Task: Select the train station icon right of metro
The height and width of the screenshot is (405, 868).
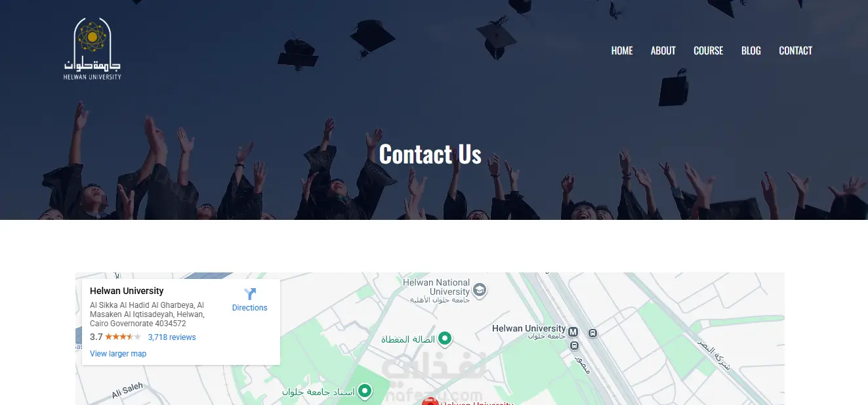Action: tap(593, 333)
